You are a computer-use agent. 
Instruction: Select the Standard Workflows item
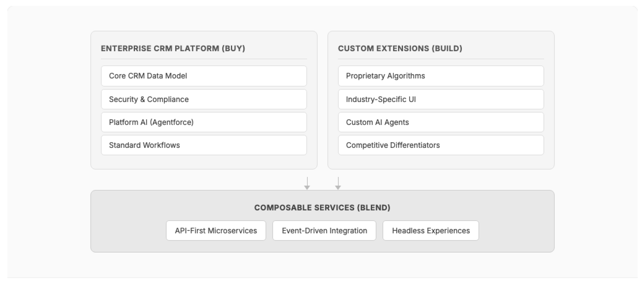click(x=204, y=145)
